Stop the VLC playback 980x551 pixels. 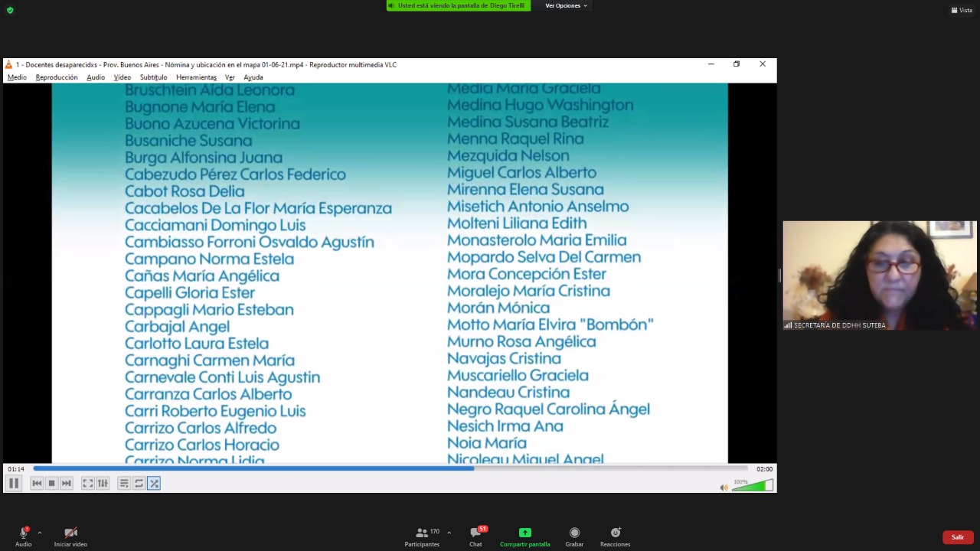51,483
